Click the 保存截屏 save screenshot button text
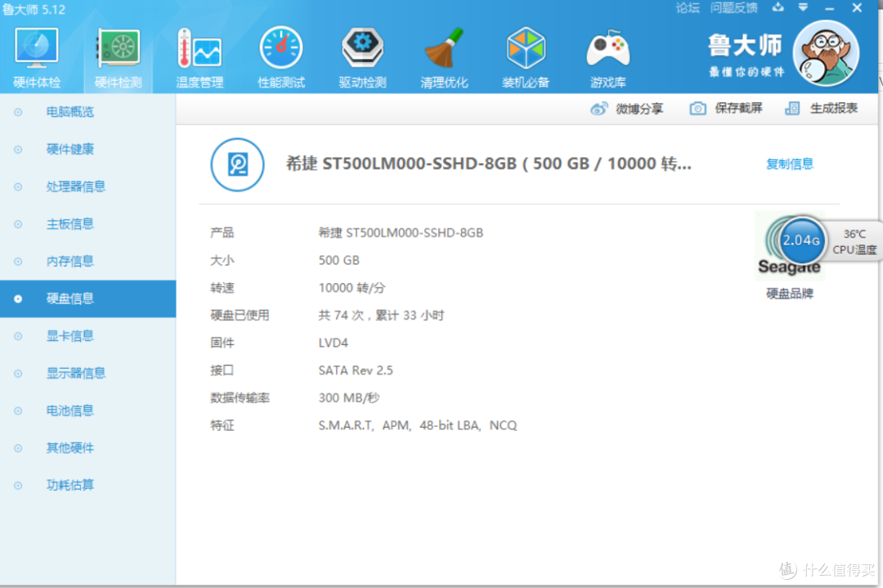This screenshot has height=588, width=883. [x=738, y=108]
